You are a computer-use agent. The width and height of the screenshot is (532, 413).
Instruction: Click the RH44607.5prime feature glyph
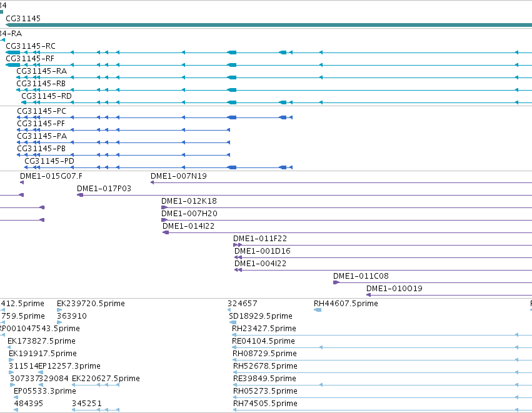(x=318, y=310)
